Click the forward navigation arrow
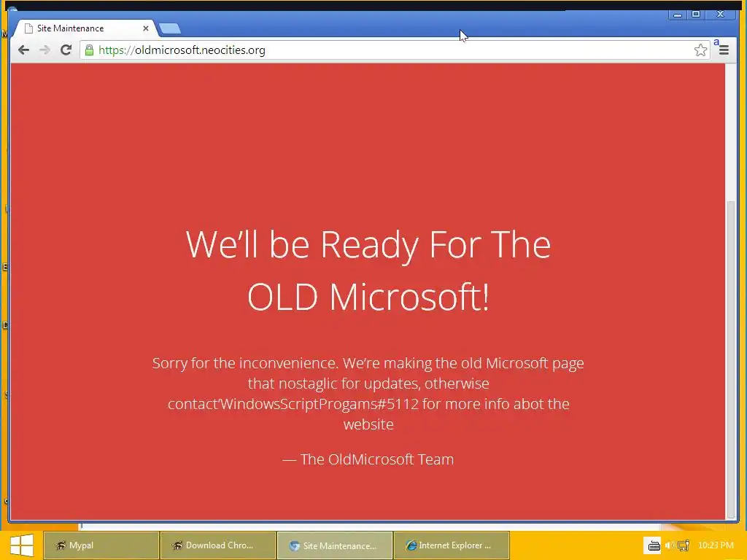The height and width of the screenshot is (560, 747). point(44,50)
